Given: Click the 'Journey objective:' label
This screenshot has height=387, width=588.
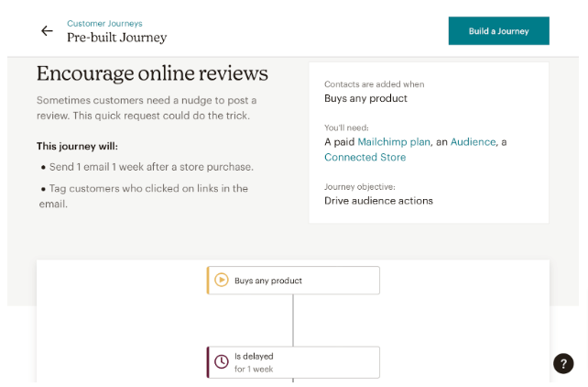Looking at the screenshot, I should 360,187.
